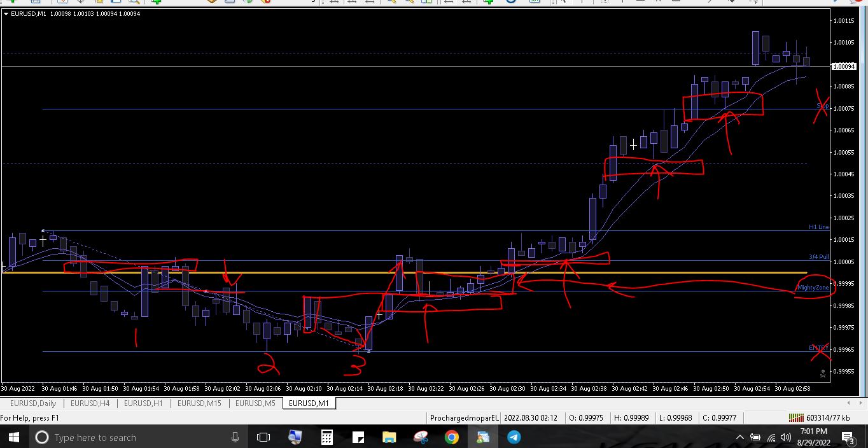Viewport: 868px width, 448px height.
Task: Switch to the EURUSD,H1 chart tab
Action: point(143,403)
